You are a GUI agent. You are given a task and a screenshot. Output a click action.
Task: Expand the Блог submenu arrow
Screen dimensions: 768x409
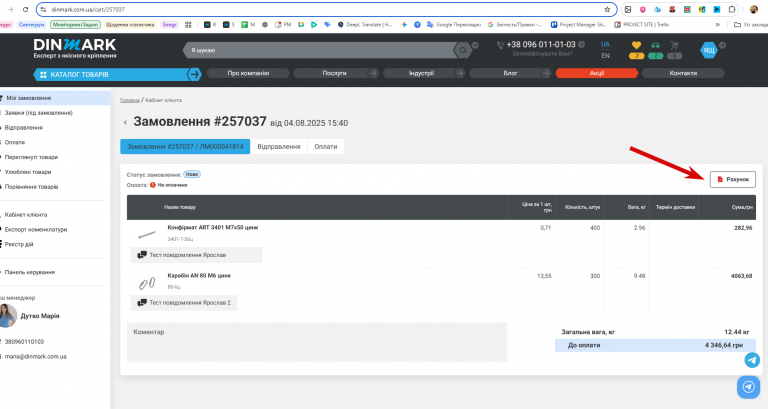click(x=546, y=73)
